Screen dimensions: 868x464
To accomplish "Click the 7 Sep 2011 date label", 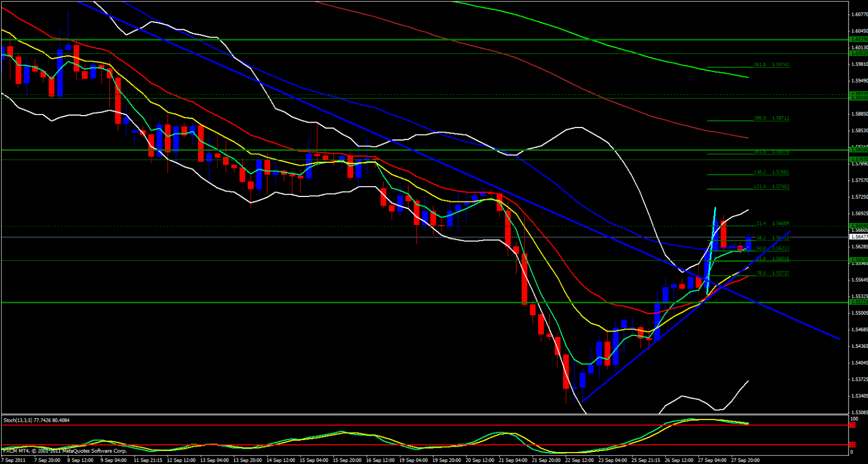I will click(14, 460).
